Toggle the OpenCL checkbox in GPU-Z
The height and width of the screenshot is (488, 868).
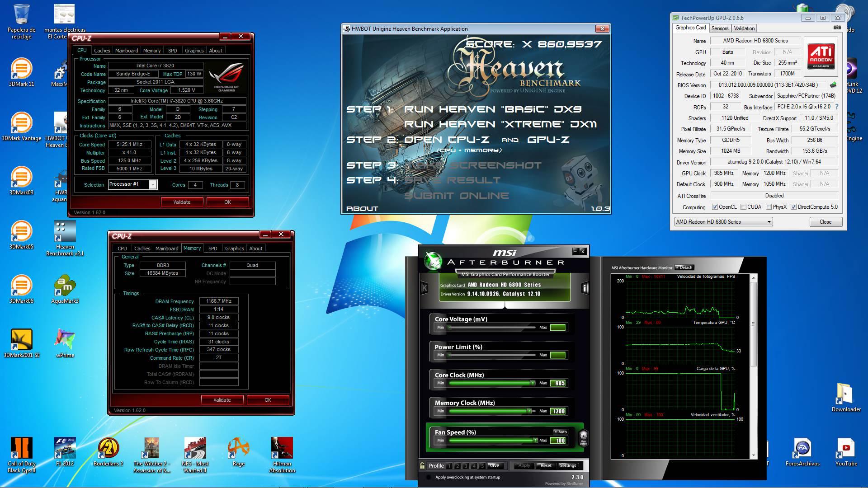click(715, 207)
